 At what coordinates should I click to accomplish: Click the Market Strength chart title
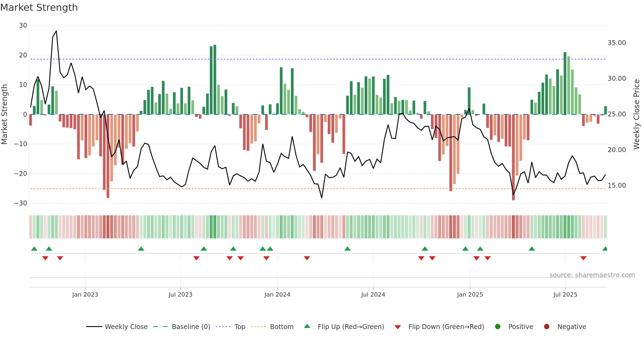click(39, 8)
